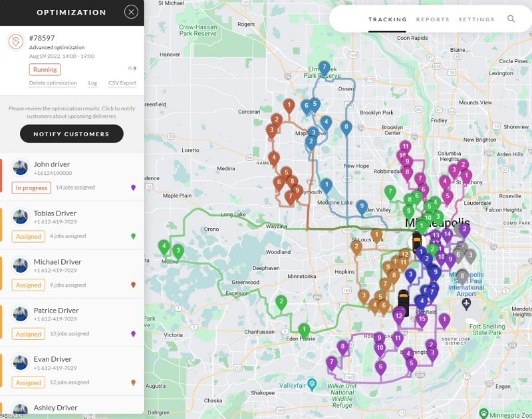The image size is (532, 419).
Task: Open the Settings tab
Action: pos(478,19)
